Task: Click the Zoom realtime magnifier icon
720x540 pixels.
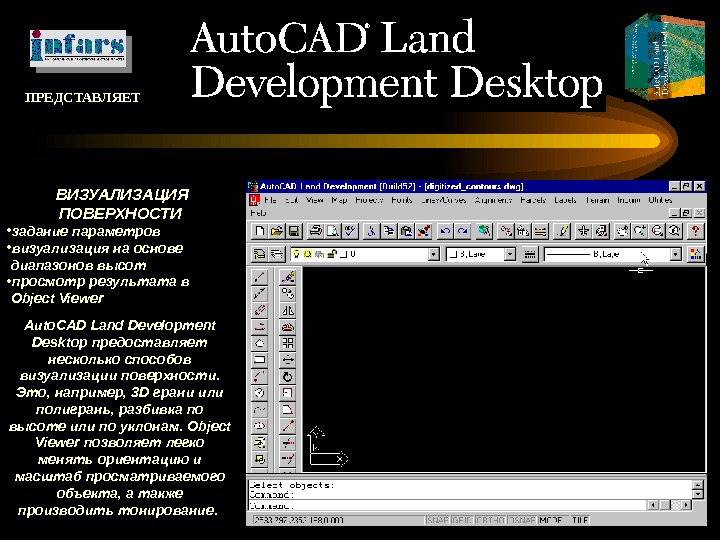Action: tap(639, 231)
